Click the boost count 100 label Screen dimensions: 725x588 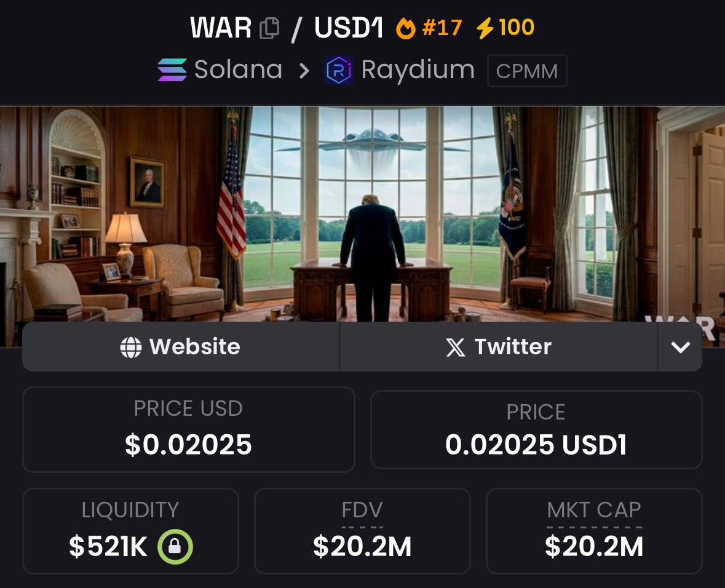tap(517, 27)
